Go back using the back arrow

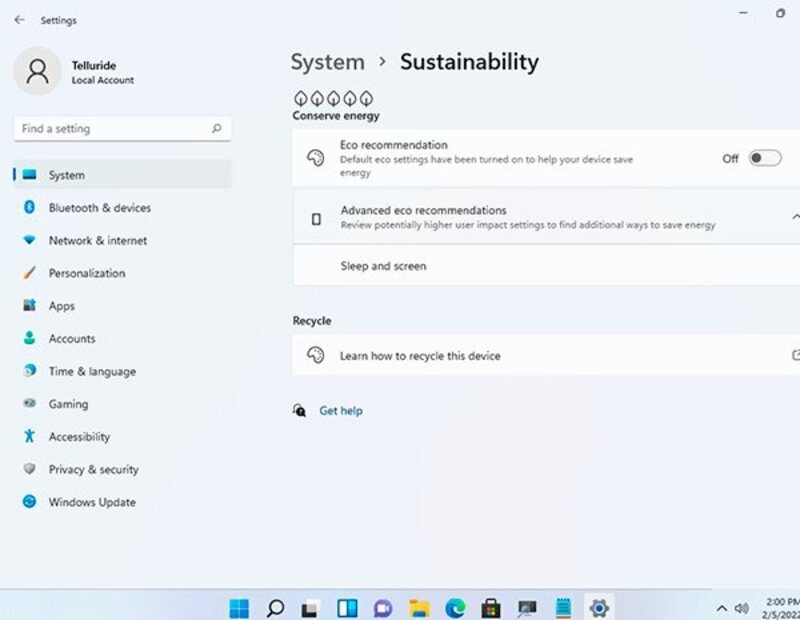pyautogui.click(x=19, y=20)
